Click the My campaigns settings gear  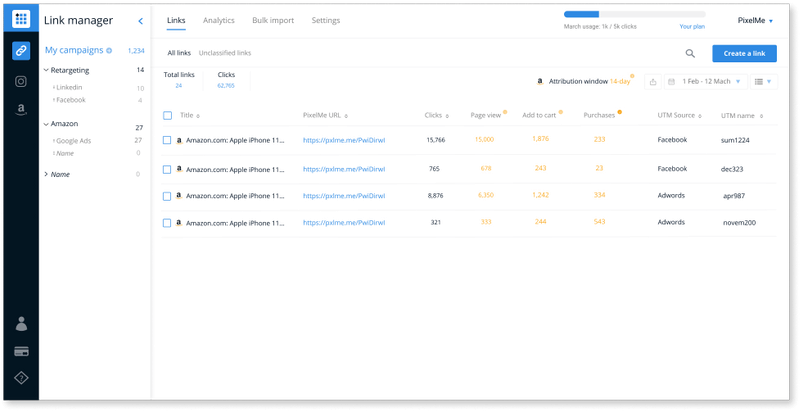(x=109, y=50)
